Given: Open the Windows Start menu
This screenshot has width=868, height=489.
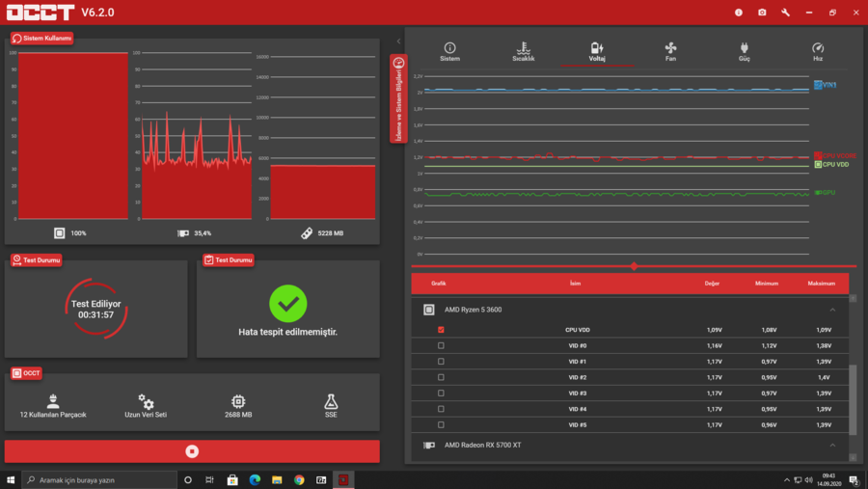Looking at the screenshot, I should click(x=11, y=479).
